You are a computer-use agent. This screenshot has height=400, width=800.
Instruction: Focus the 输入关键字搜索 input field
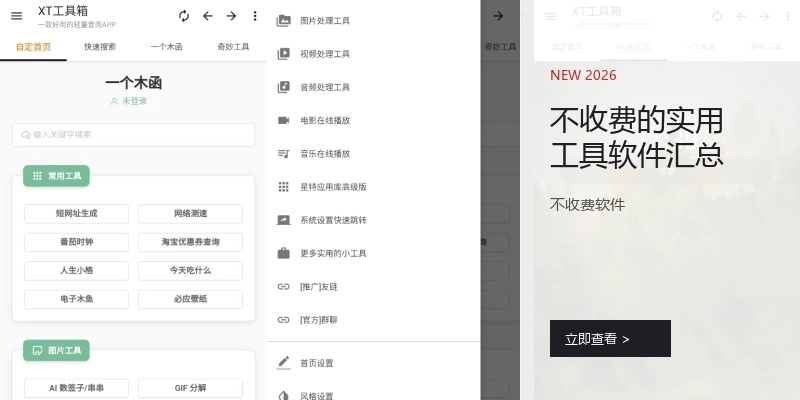pos(133,135)
